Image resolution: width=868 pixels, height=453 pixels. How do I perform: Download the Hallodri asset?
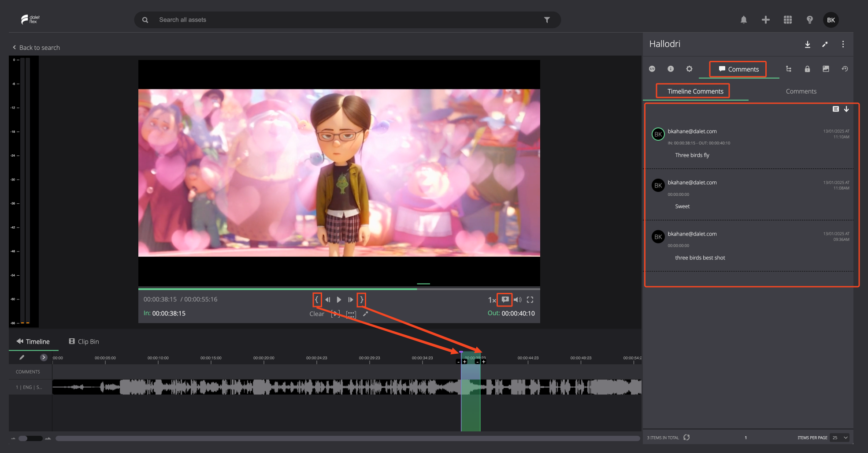click(x=808, y=44)
